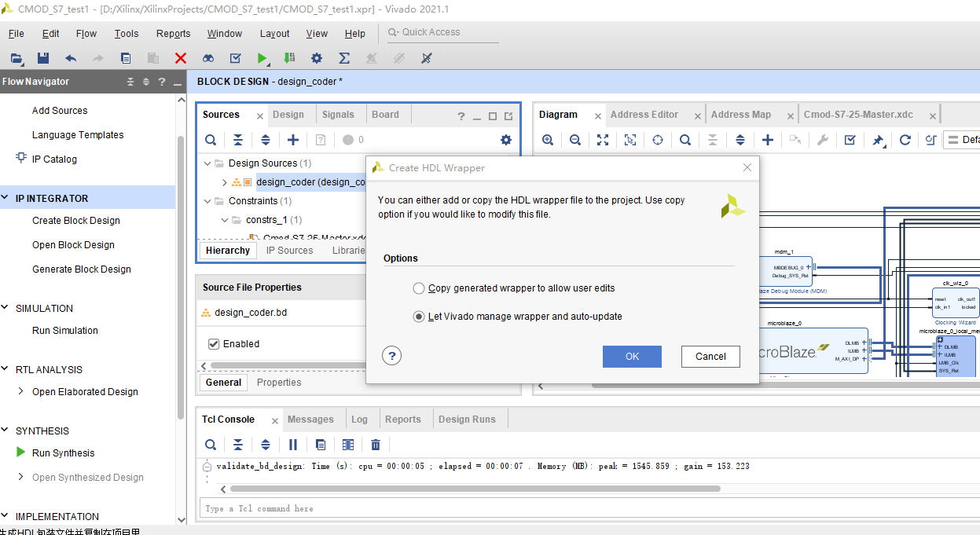This screenshot has width=980, height=535.
Task: Open the Tools menu
Action: point(127,34)
